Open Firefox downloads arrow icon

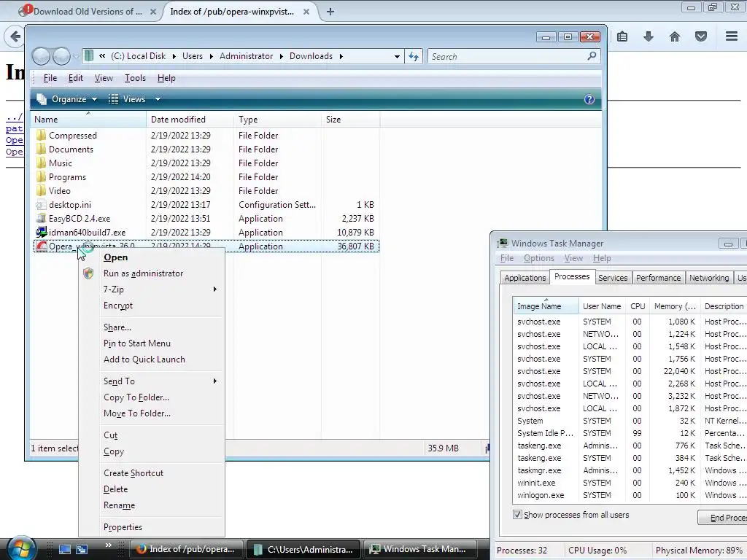[649, 36]
